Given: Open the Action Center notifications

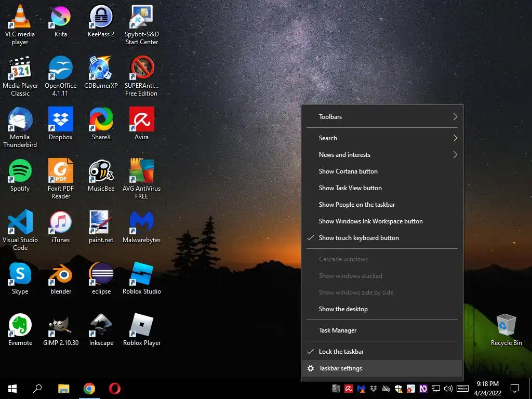Looking at the screenshot, I should (x=515, y=389).
